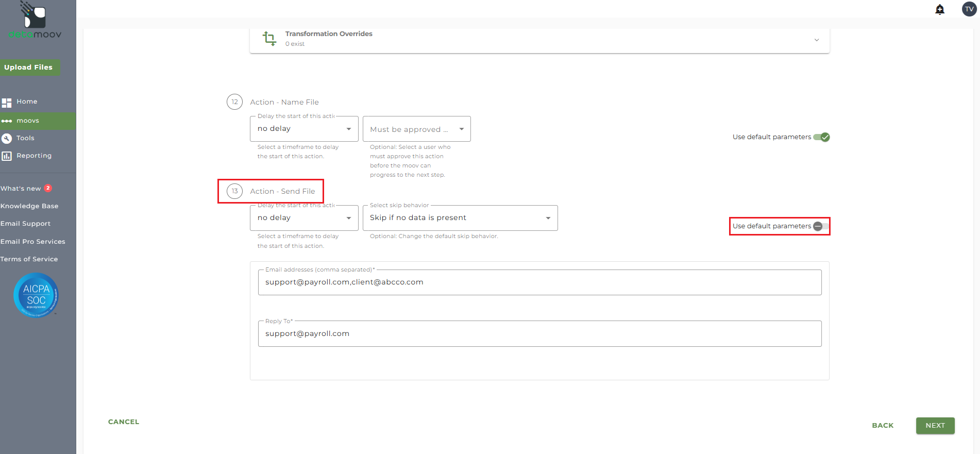Open the TV user avatar menu
The image size is (980, 454).
(969, 9)
